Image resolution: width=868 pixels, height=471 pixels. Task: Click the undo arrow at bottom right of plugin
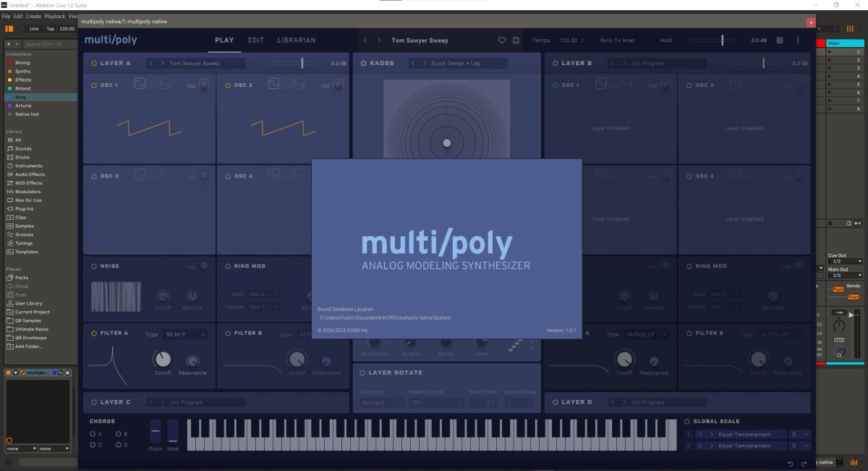pyautogui.click(x=791, y=463)
